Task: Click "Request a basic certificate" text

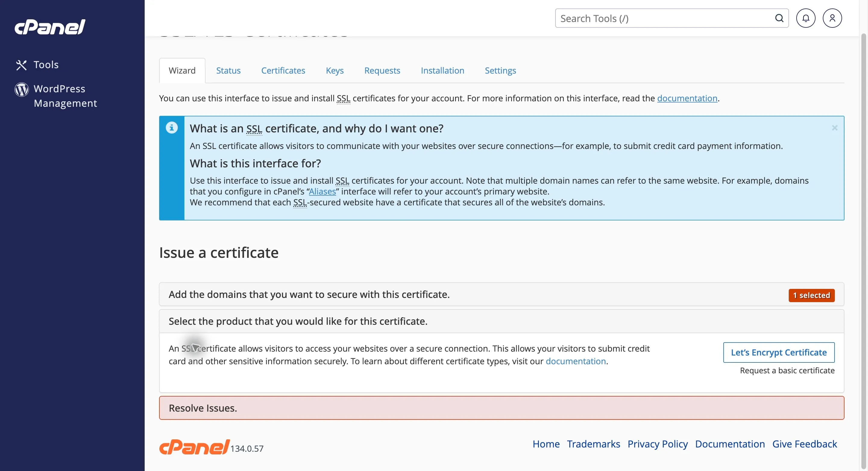Action: [x=787, y=370]
